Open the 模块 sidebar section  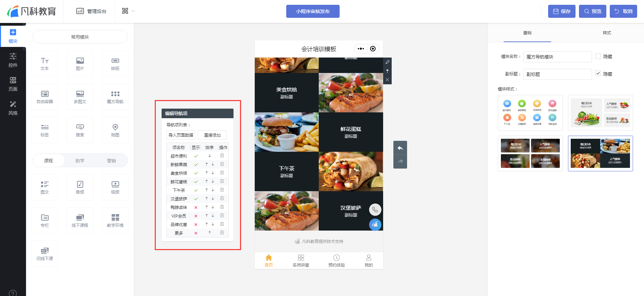click(13, 36)
